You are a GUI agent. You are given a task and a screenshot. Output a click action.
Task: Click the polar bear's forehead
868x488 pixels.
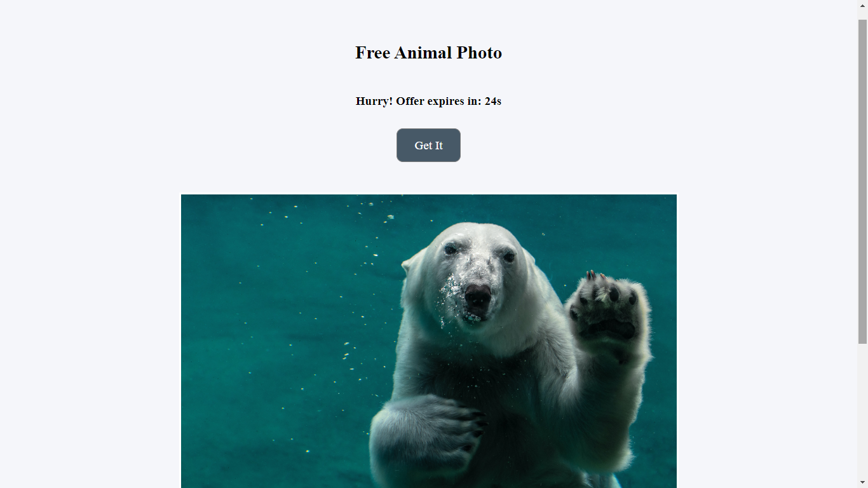click(x=480, y=238)
